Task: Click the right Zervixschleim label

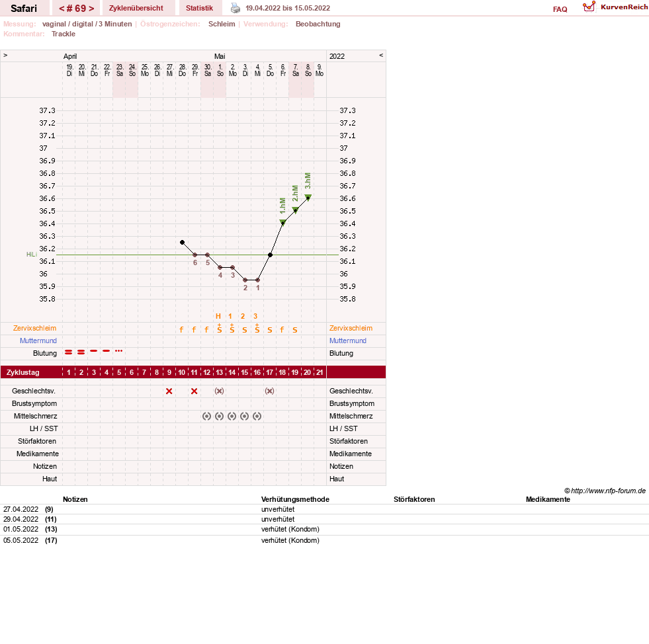Action: point(351,328)
